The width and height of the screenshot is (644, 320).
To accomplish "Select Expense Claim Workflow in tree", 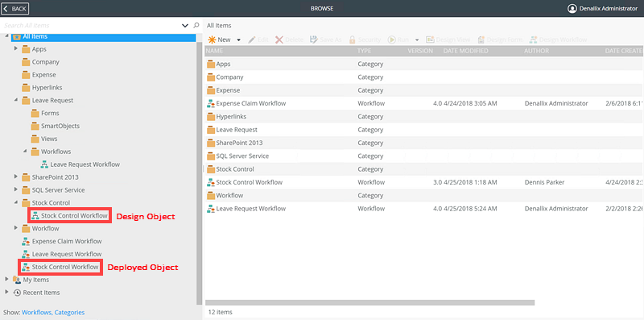I will 62,241.
